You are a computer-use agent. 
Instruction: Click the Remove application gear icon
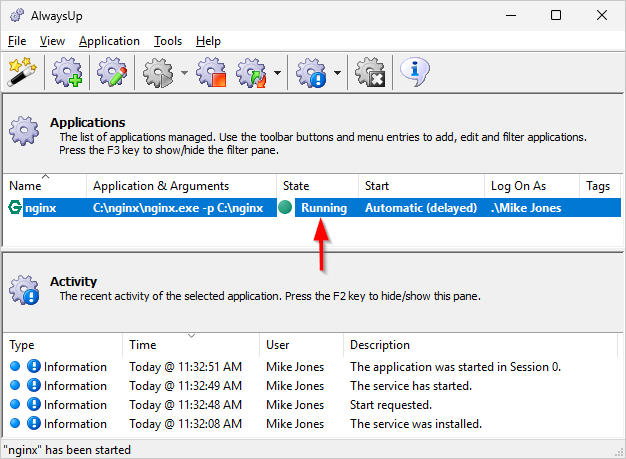tap(370, 72)
